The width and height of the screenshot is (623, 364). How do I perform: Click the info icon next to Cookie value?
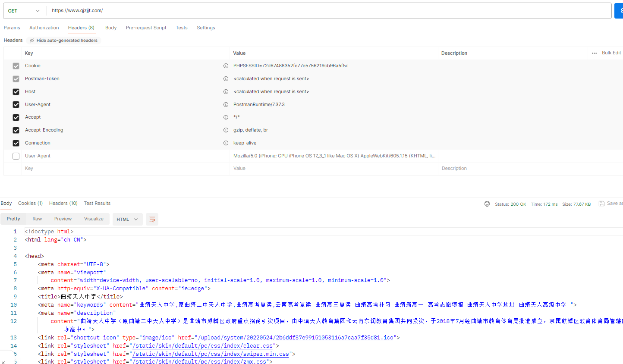click(226, 66)
